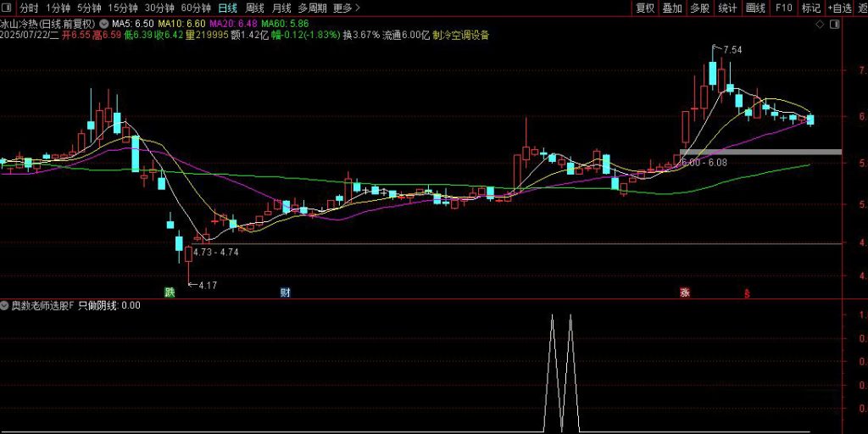The height and width of the screenshot is (434, 868).
Task: Open the 奥数老师选股 indicator dropdown
Action: pos(5,305)
